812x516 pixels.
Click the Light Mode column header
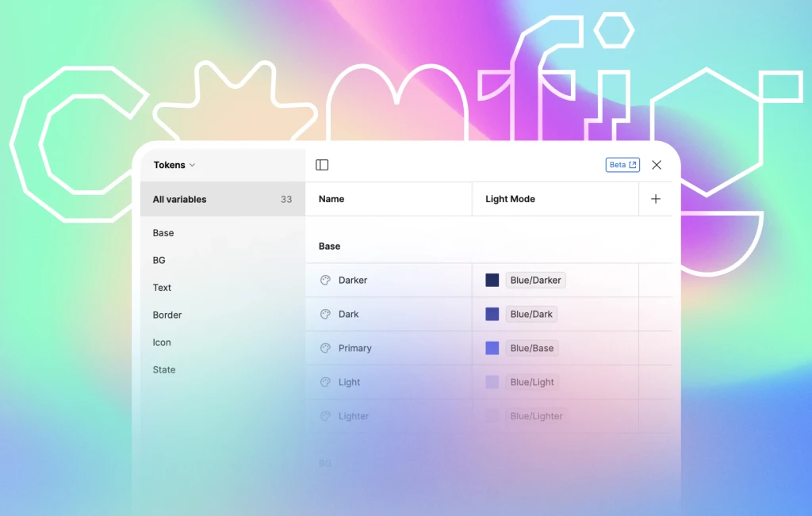pyautogui.click(x=510, y=200)
